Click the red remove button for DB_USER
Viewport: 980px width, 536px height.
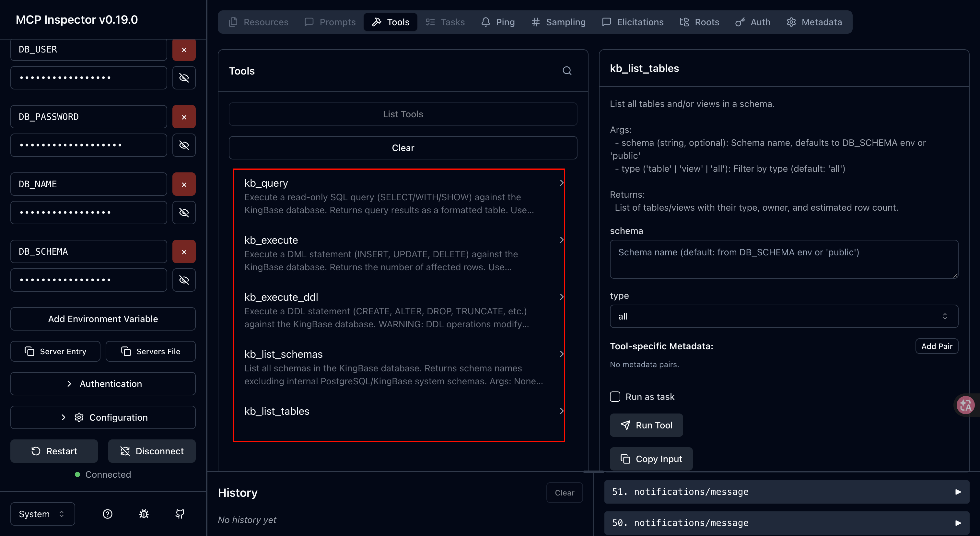tap(184, 50)
